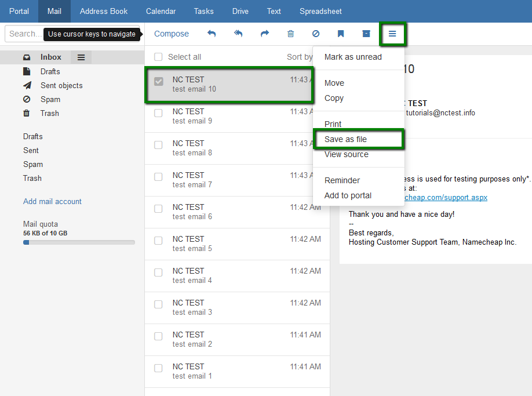
Task: Delete the message using the trash icon
Action: (290, 34)
